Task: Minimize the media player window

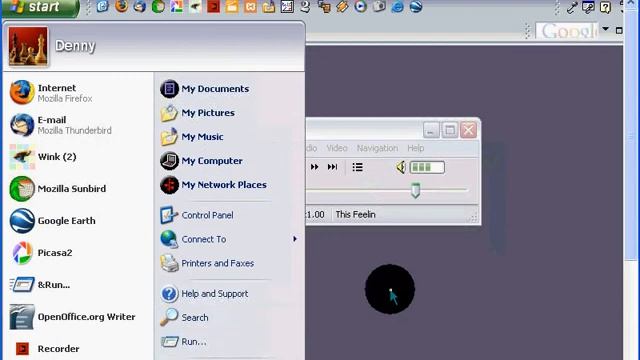Action: pyautogui.click(x=431, y=131)
